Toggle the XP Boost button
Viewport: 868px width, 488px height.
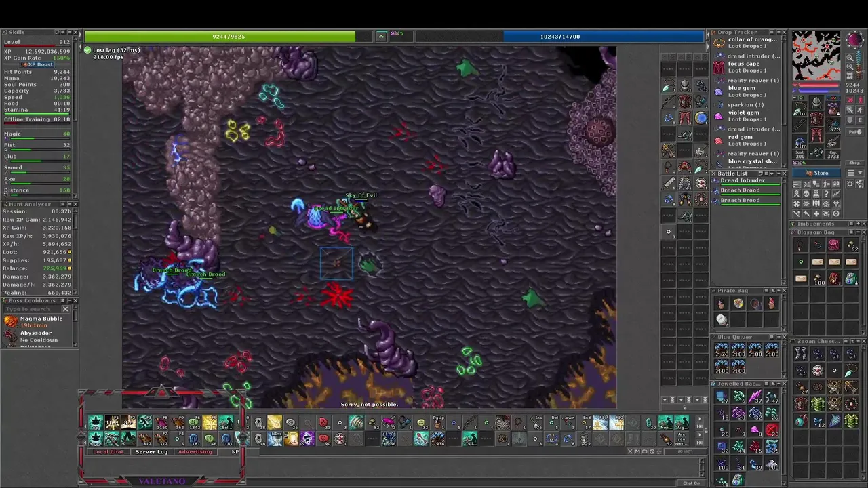(39, 64)
